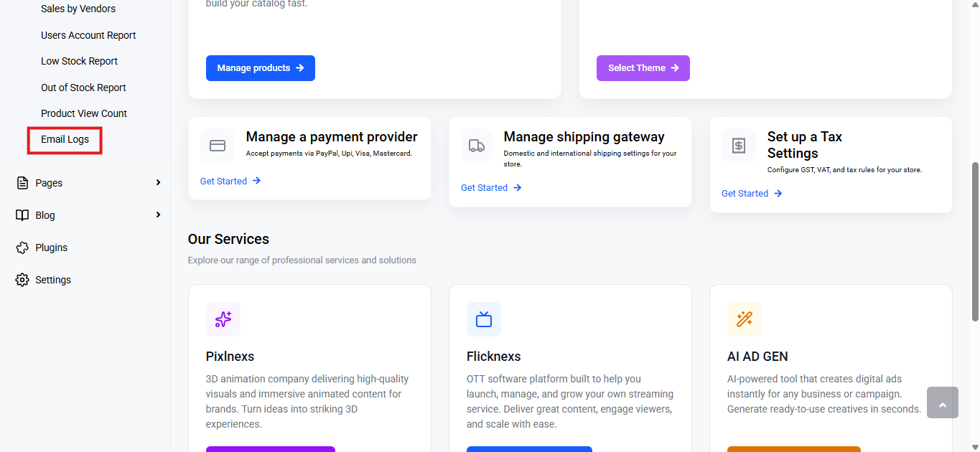Click the Select Theme button
This screenshot has width=980, height=452.
(x=643, y=68)
